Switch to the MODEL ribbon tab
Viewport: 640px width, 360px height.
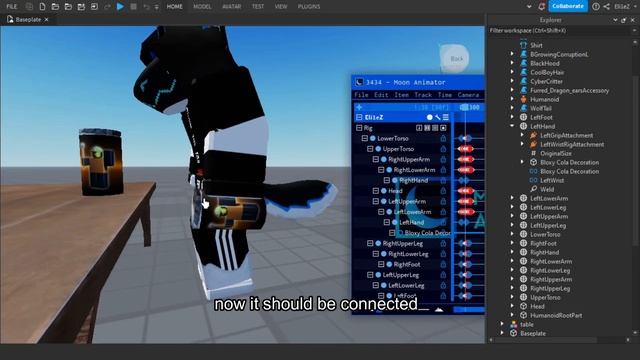[x=202, y=7]
